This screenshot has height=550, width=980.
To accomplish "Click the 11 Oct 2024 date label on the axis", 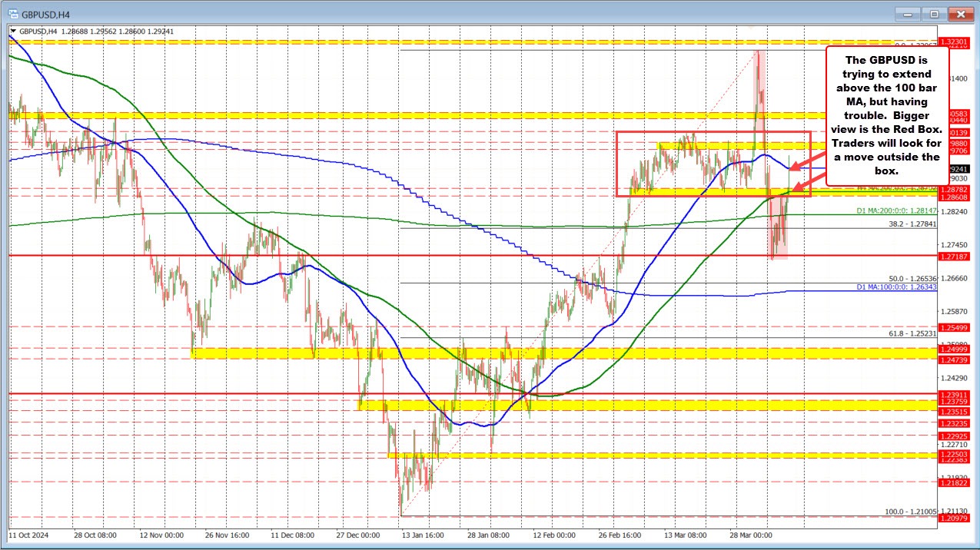I will point(31,536).
